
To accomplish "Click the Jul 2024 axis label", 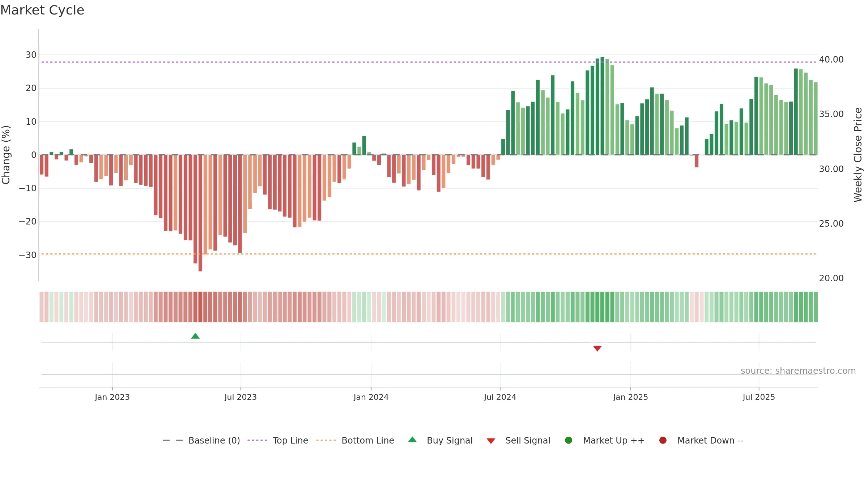I will 500,397.
